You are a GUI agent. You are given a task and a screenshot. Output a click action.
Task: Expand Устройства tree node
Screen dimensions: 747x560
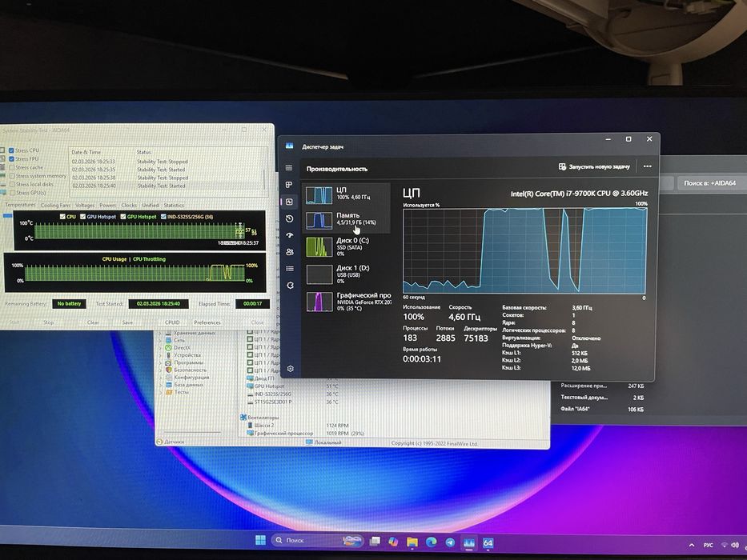pos(161,355)
